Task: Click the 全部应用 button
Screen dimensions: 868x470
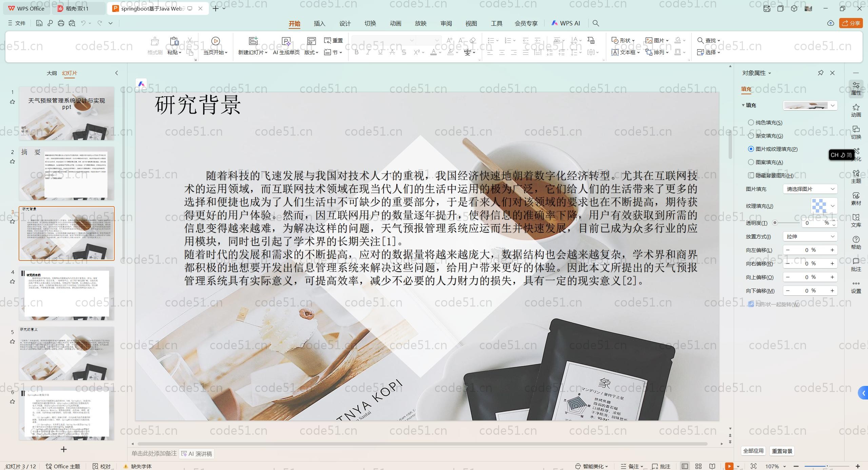Action: pos(753,451)
